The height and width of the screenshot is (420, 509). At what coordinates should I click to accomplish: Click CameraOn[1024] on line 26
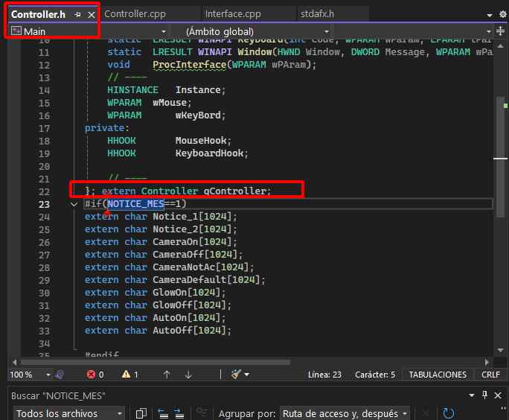point(192,242)
